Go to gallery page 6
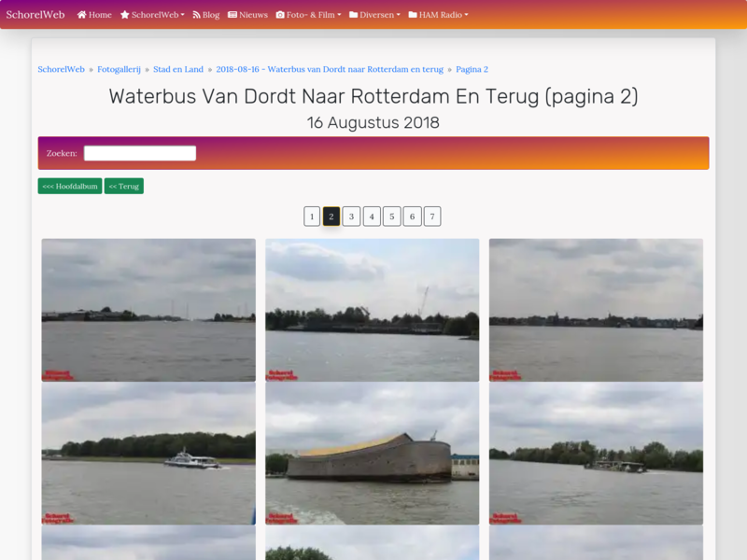Screen dimensions: 747x560 [412, 217]
